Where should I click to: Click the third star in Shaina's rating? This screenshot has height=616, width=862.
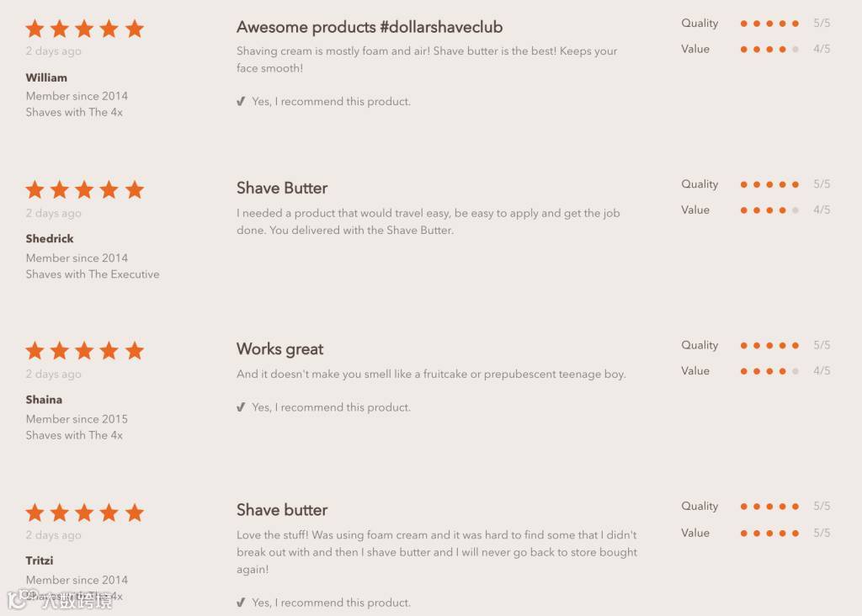click(x=84, y=351)
